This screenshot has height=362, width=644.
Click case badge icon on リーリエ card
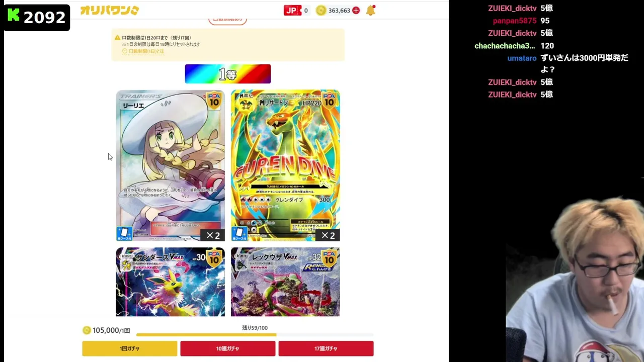pyautogui.click(x=124, y=234)
